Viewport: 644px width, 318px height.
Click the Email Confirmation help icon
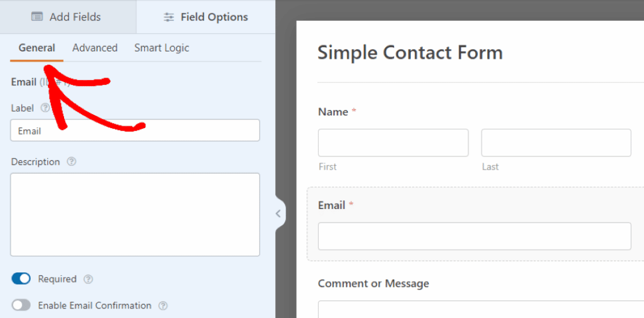tap(163, 305)
